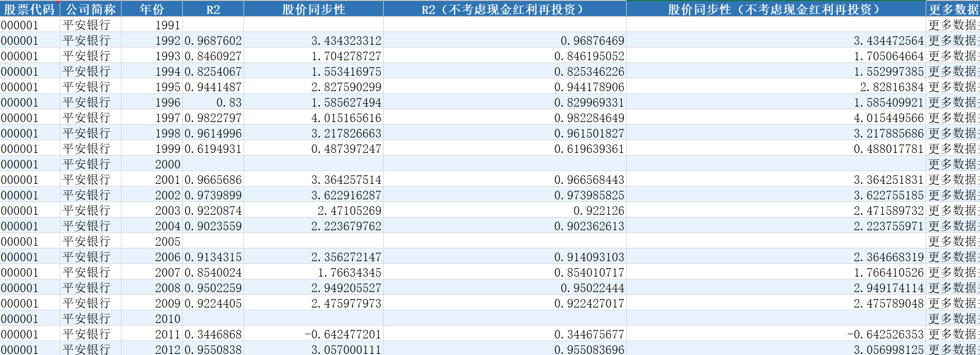Image resolution: width=980 pixels, height=355 pixels.
Task: Click the negative value -0.642477201
Action: [343, 334]
